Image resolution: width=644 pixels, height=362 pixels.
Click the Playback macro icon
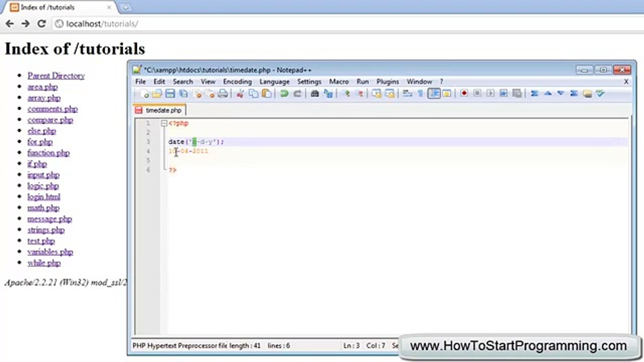pyautogui.click(x=490, y=94)
